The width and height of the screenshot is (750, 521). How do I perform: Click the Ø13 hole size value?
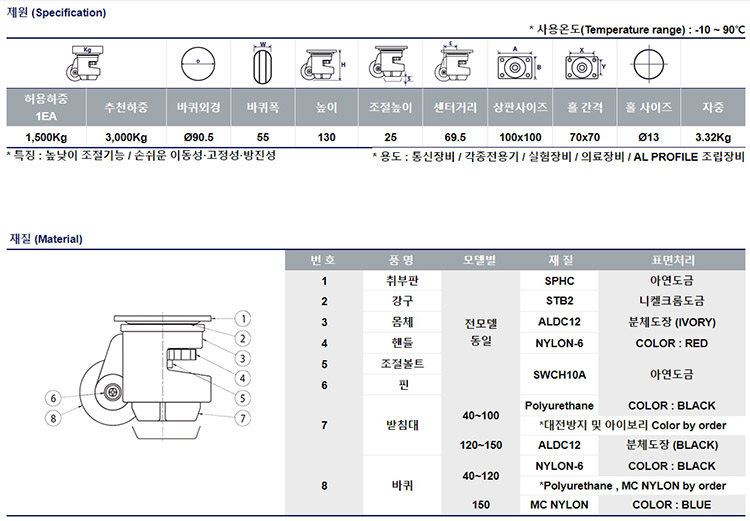pos(649,138)
